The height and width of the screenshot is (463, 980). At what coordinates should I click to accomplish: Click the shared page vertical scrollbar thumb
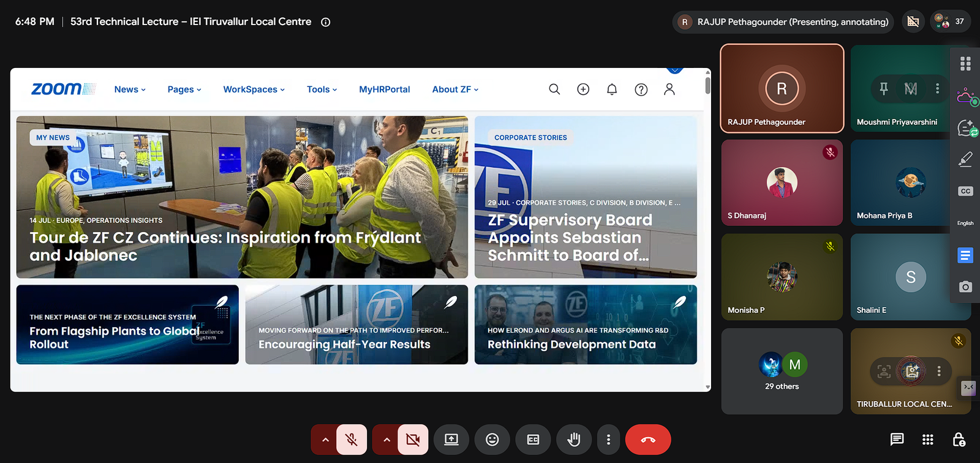pyautogui.click(x=708, y=85)
